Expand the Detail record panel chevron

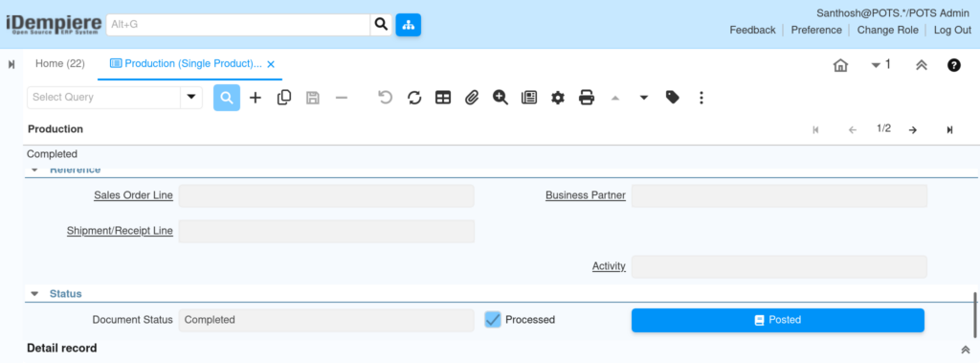coord(965,350)
